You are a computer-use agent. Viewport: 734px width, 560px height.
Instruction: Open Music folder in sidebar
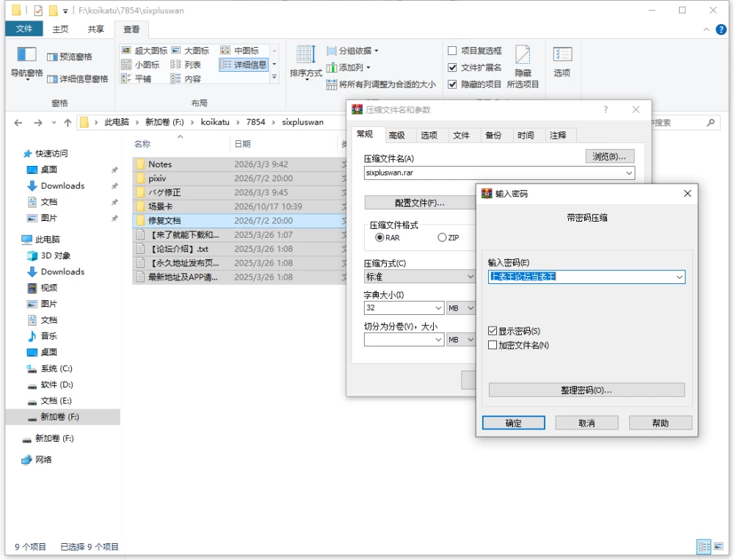coord(42,336)
